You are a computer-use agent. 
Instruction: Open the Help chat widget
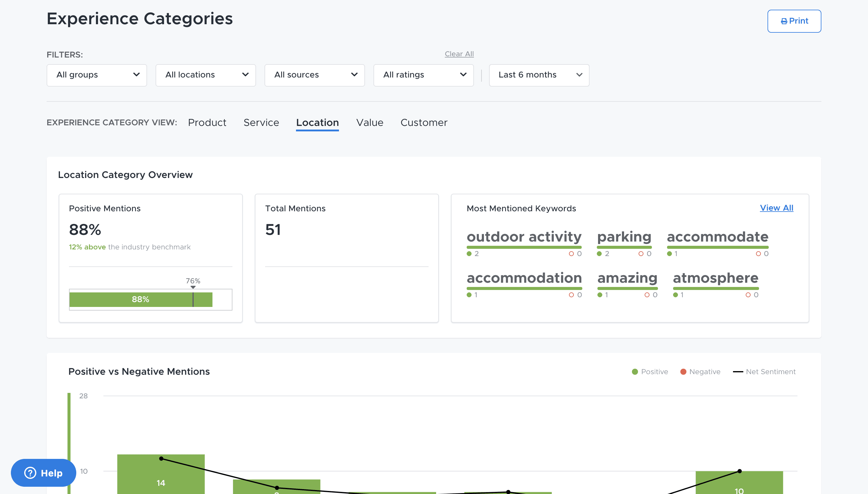43,473
